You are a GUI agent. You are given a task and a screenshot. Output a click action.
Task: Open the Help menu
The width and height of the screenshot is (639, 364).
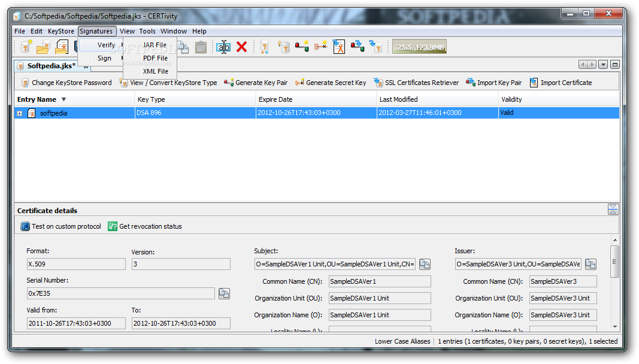[199, 31]
